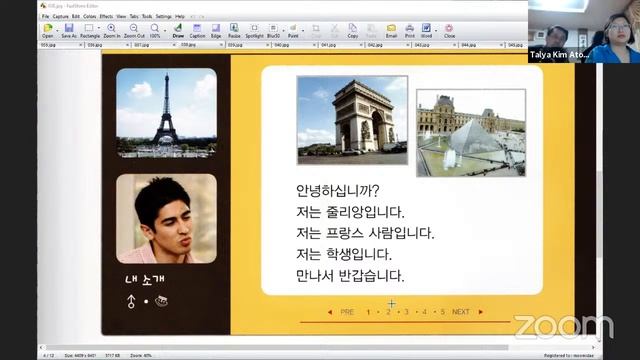Image resolution: width=640 pixels, height=360 pixels.
Task: Expand the Open button dropdown arrow
Action: pos(57,31)
